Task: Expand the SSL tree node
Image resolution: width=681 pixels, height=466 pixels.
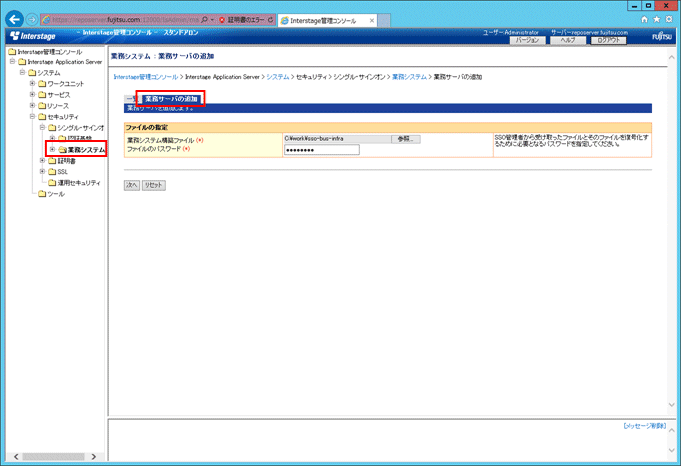Action: pos(43,171)
